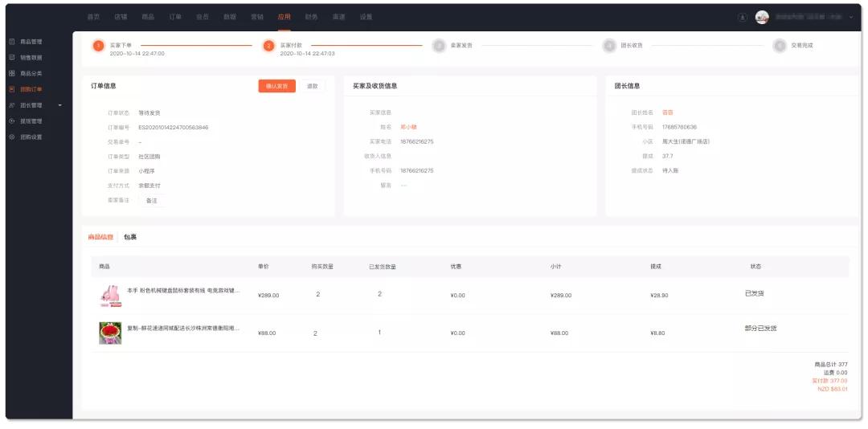Screen dimensions: 868x429
Task: Open 店铺 in the top navigation
Action: [121, 17]
